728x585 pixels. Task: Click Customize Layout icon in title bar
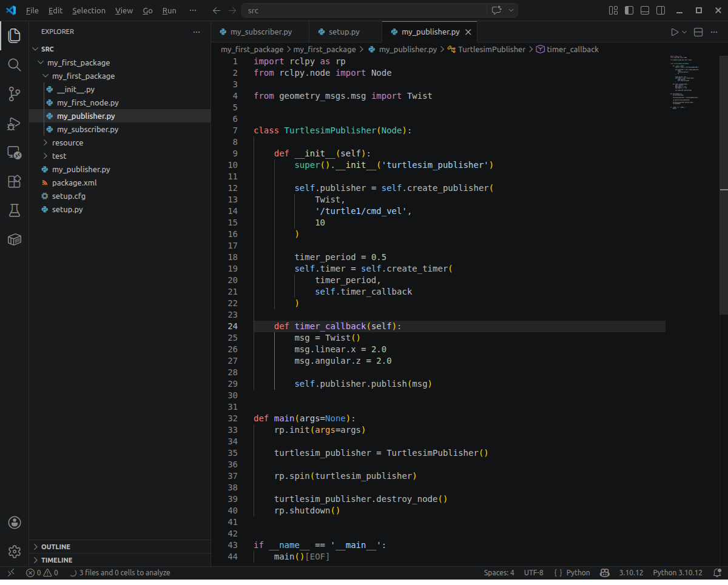613,10
